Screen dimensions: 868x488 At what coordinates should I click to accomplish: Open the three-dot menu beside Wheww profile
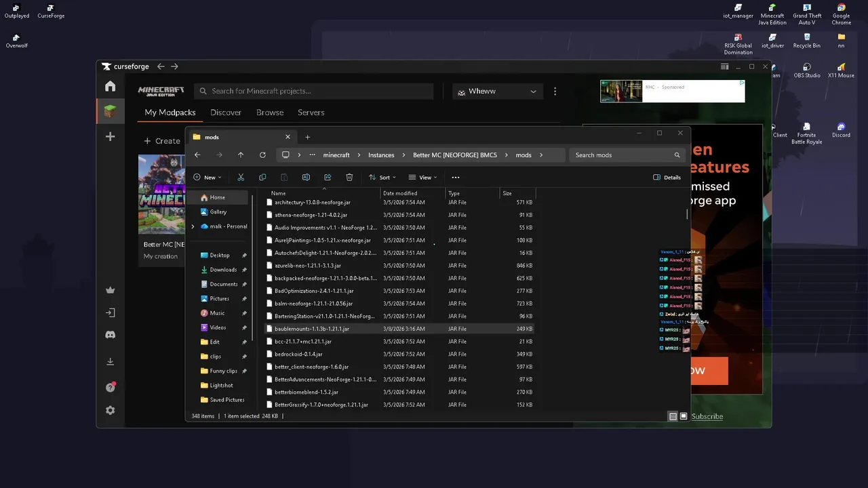[555, 91]
